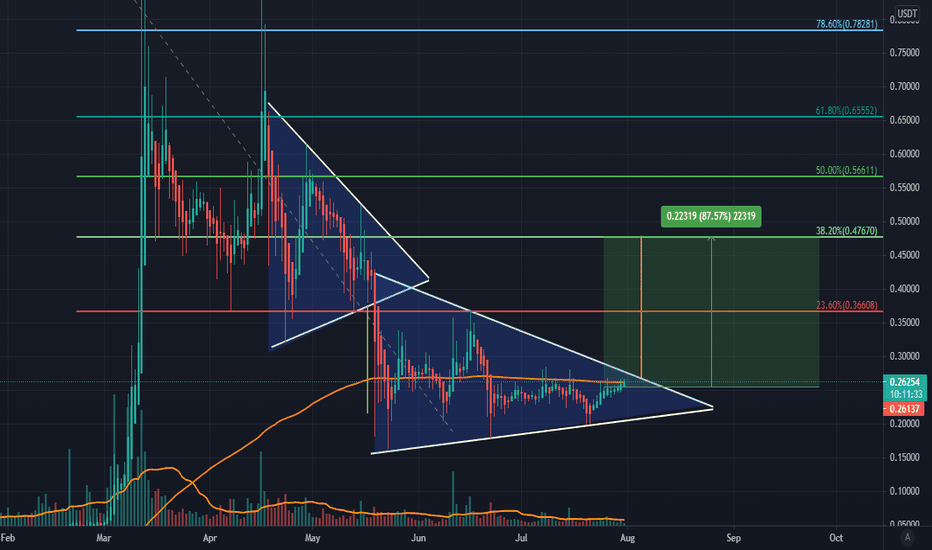Click the 0.60000 price axis label
This screenshot has width=932, height=550.
[905, 153]
